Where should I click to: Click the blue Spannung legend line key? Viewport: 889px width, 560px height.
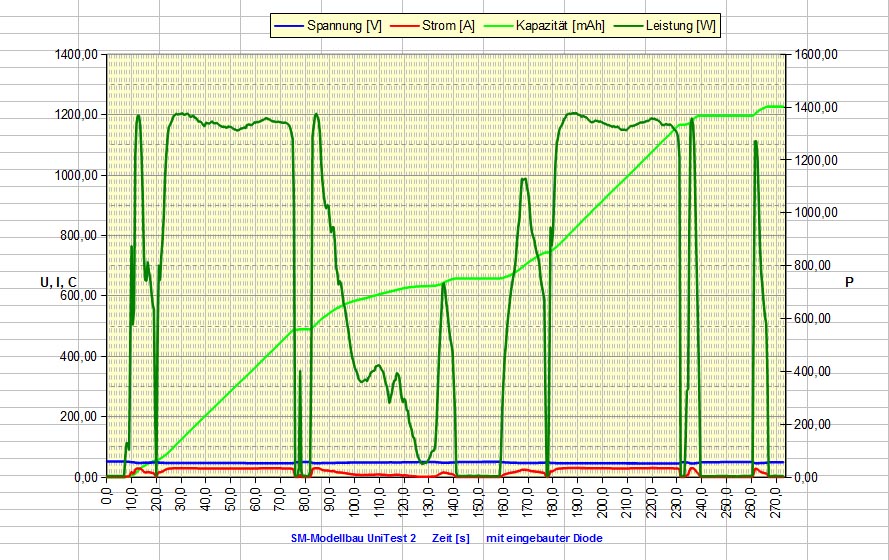click(x=292, y=25)
